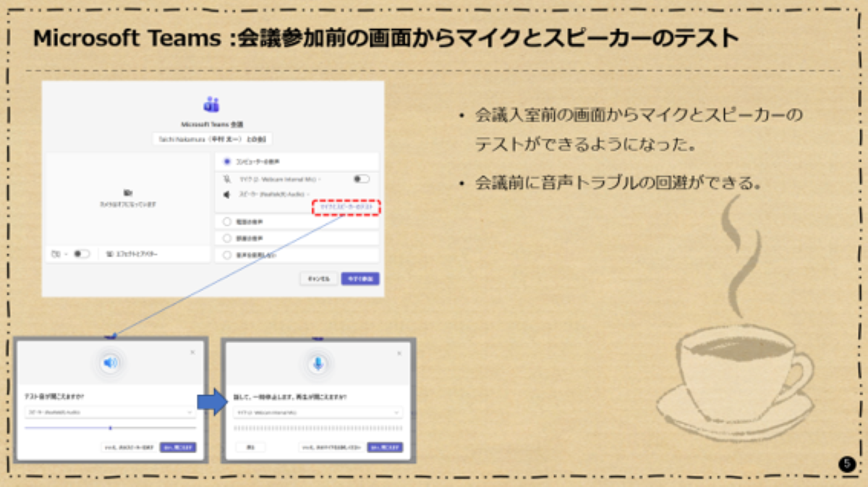Click the blue microphone icon in the microphone test dialog
The image size is (868, 487).
(x=317, y=363)
